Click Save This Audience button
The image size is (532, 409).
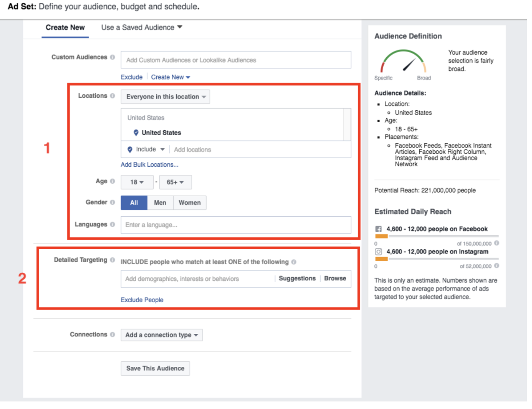pos(155,368)
